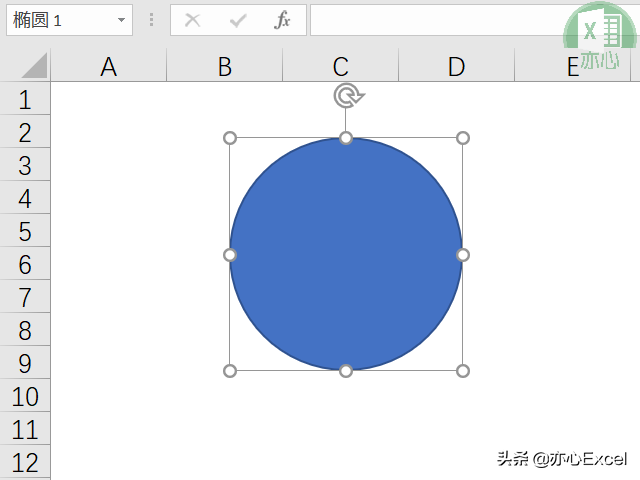
Task: Click the Name Box showing 椭圆 1
Action: 69,20
